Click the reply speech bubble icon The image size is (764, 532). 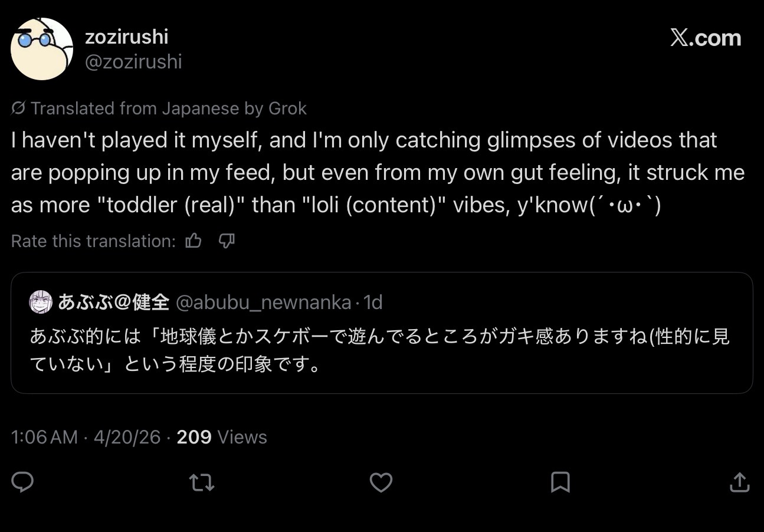(22, 482)
